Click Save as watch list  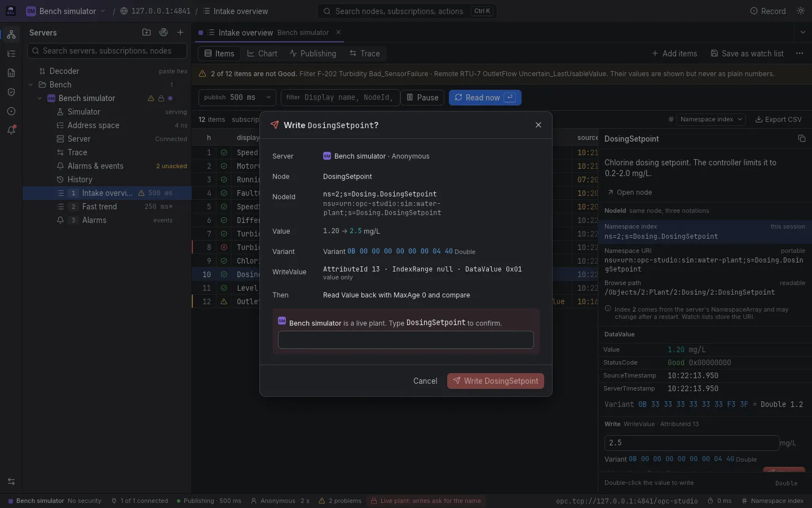click(x=747, y=54)
